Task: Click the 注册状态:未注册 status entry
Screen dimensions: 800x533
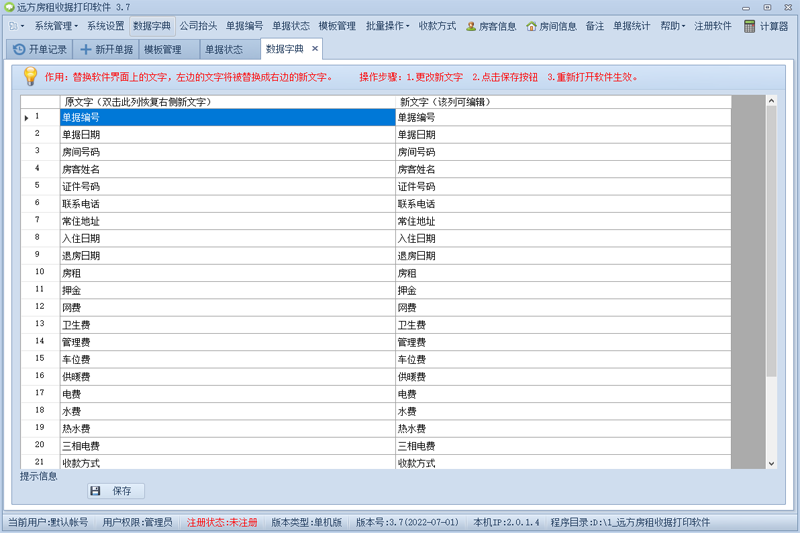Action: pyautogui.click(x=222, y=522)
